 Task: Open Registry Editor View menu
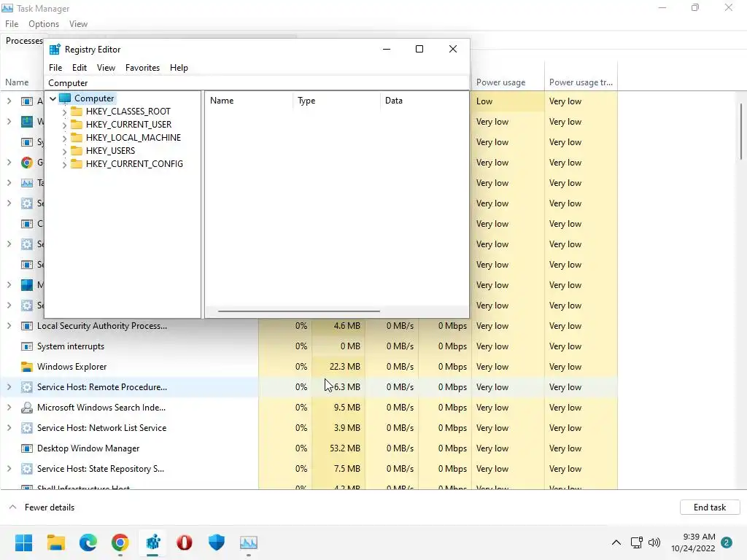pyautogui.click(x=106, y=68)
